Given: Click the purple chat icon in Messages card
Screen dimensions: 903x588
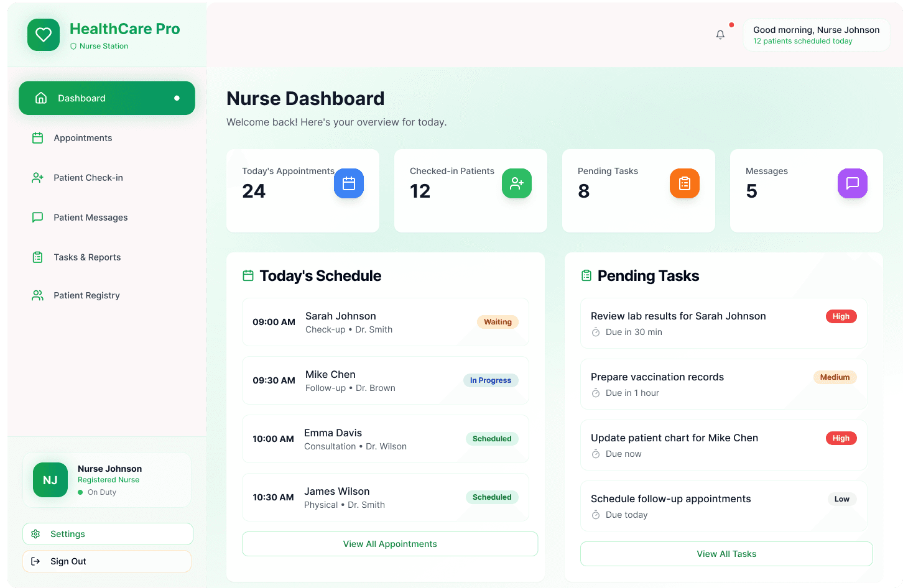Looking at the screenshot, I should pyautogui.click(x=853, y=183).
